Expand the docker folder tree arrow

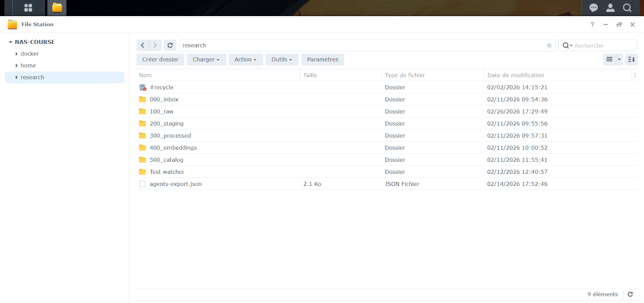[x=17, y=54]
